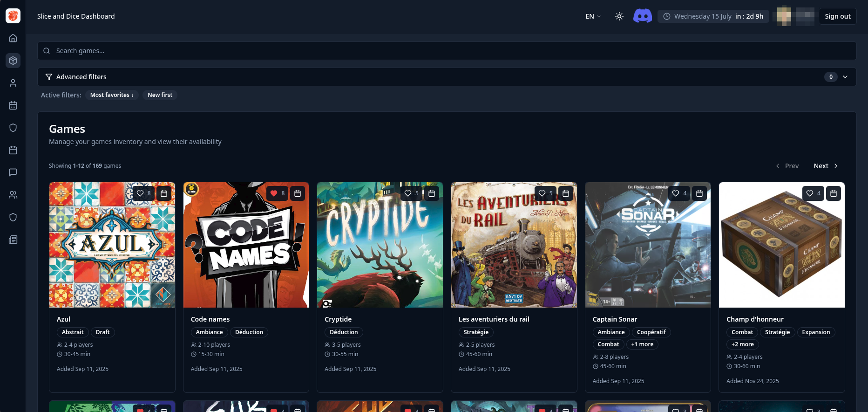Viewport: 868px width, 412px height.
Task: Click the Wednesday 15 July event countdown
Action: (x=713, y=16)
